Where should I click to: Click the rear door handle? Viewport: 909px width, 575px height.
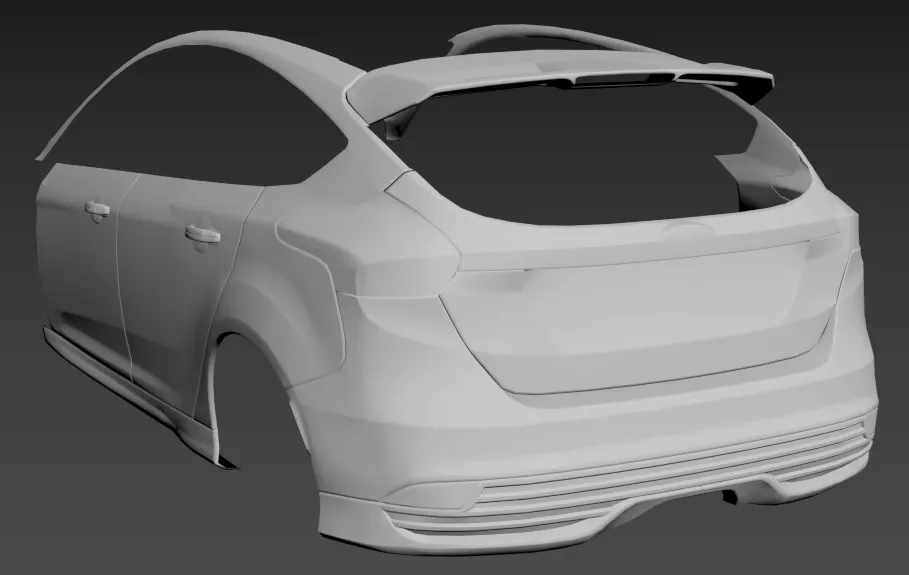(x=203, y=234)
